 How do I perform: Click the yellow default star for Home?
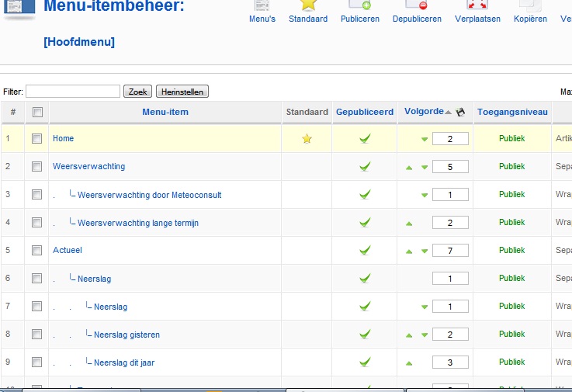307,139
